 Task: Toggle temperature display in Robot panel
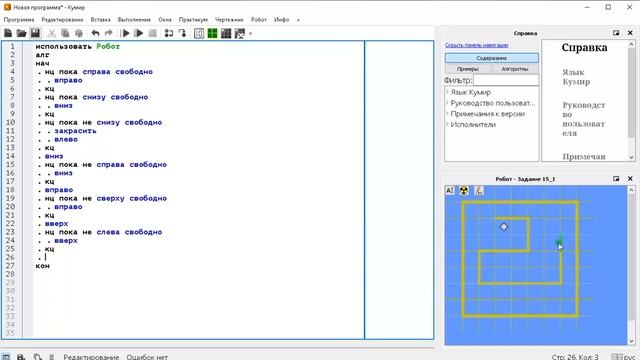[479, 190]
